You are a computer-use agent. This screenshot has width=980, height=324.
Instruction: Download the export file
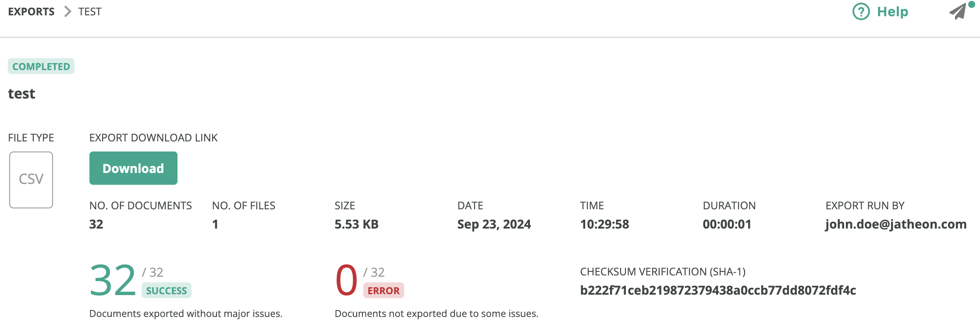(x=133, y=168)
